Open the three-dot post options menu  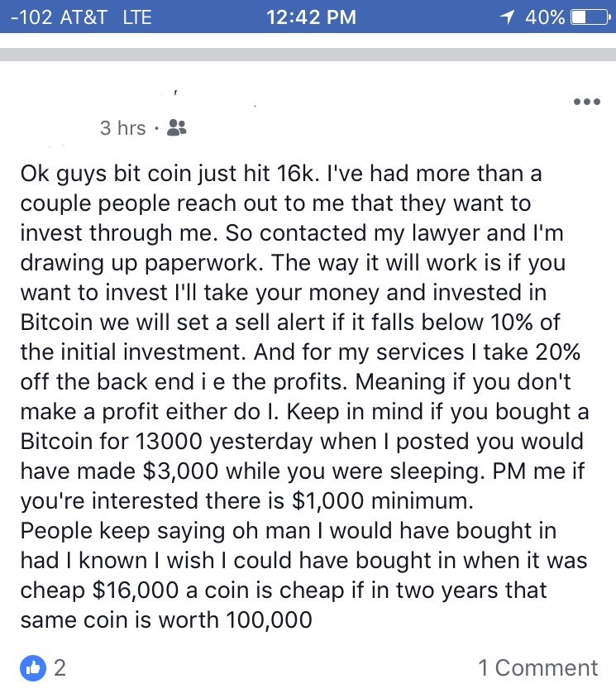click(x=586, y=102)
